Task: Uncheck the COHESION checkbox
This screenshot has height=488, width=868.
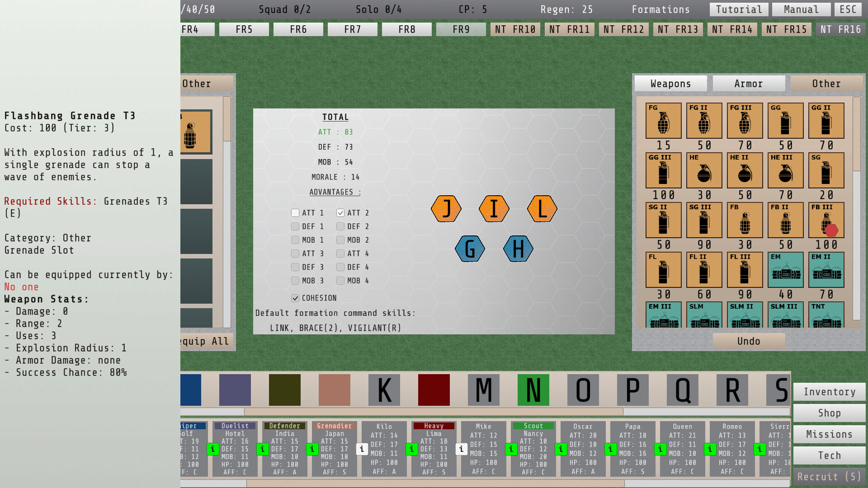Action: click(295, 298)
